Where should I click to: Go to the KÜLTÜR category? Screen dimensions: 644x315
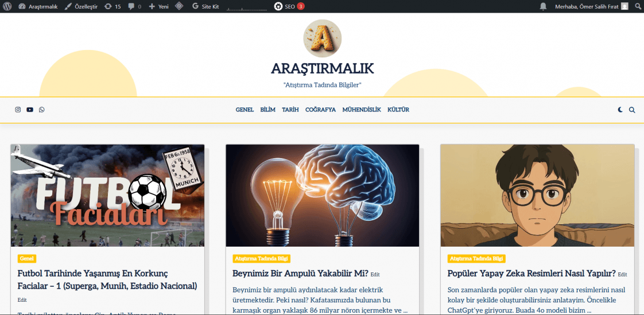pyautogui.click(x=398, y=110)
